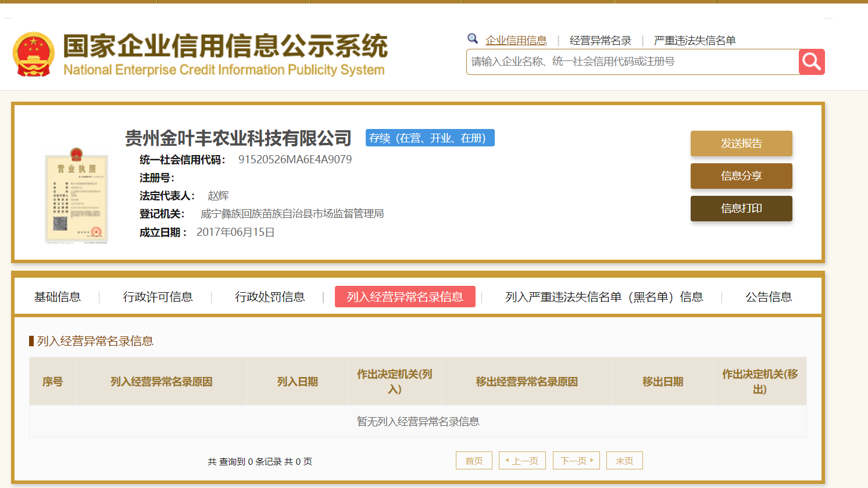This screenshot has width=868, height=488.
Task: Select the 经营异常名录 search category
Action: 600,40
